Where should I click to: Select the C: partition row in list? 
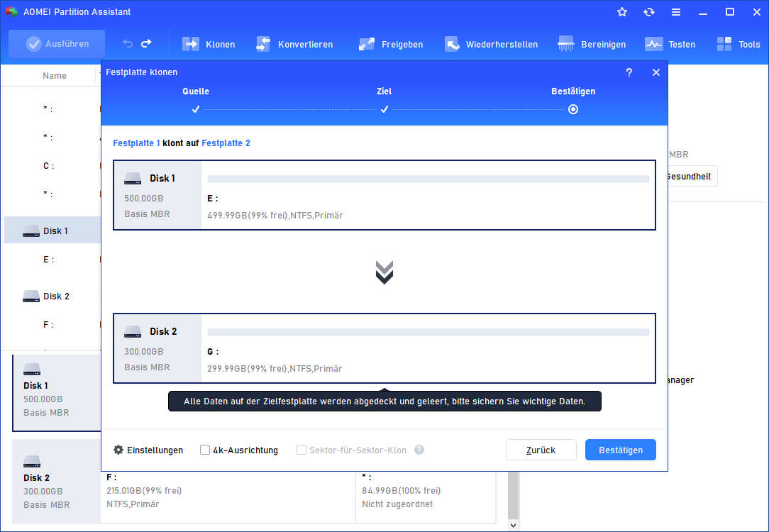(x=48, y=166)
